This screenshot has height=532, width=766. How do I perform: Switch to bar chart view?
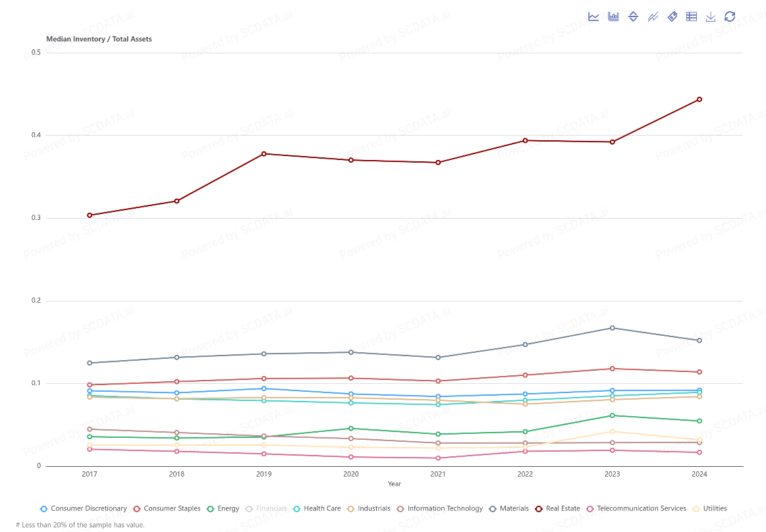(613, 16)
